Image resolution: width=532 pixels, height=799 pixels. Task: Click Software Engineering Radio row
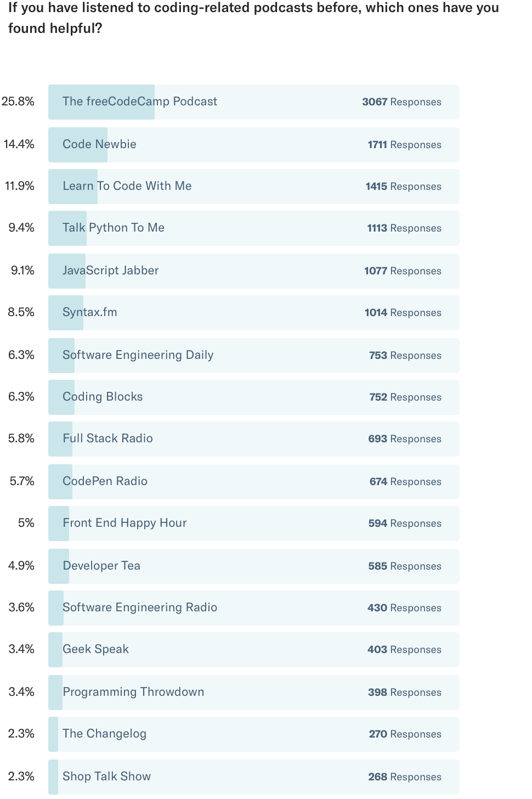254,608
